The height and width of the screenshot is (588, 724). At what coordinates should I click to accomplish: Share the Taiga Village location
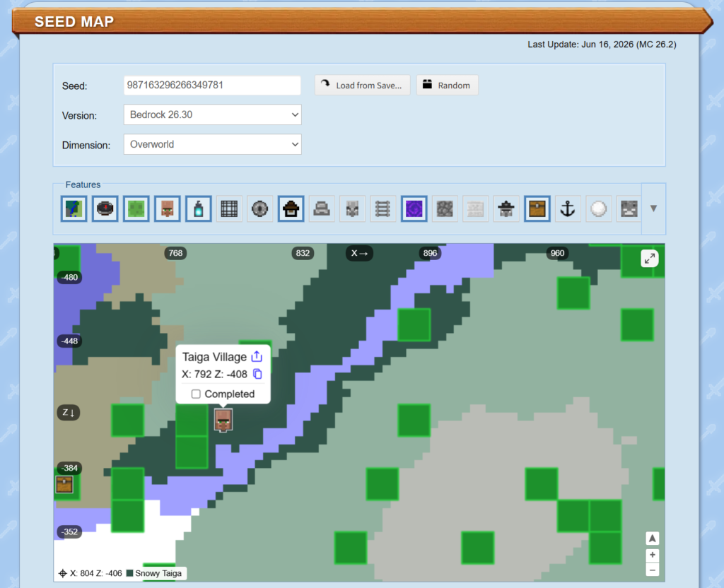coord(257,356)
